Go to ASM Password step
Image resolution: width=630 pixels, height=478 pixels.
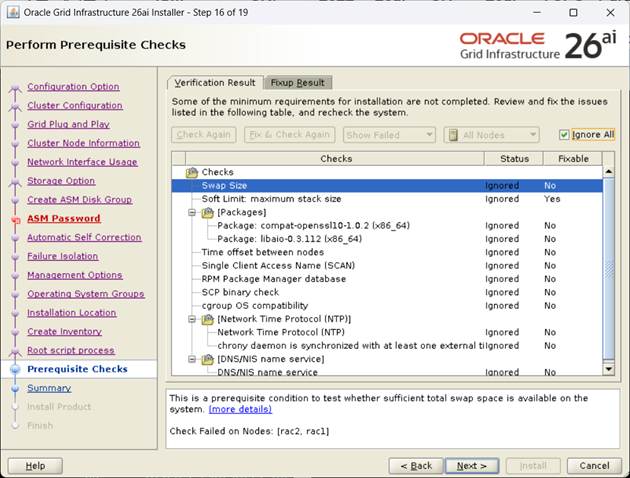pos(64,219)
